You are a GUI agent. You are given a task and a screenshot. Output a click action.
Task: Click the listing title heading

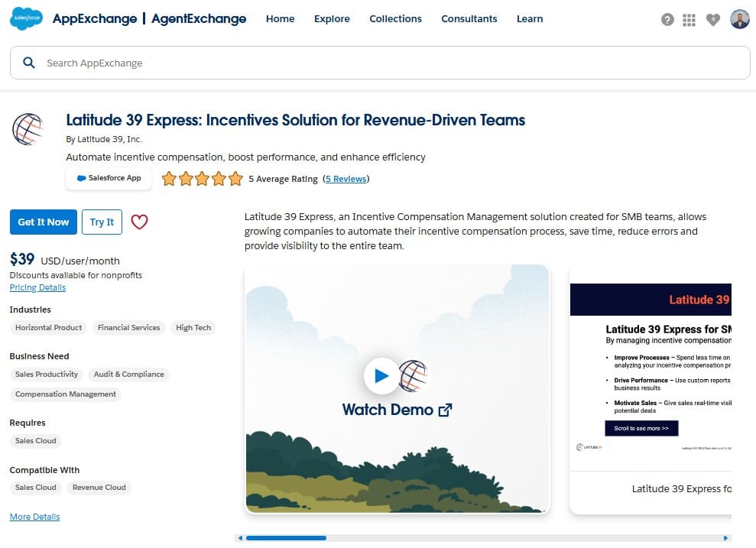(x=296, y=120)
